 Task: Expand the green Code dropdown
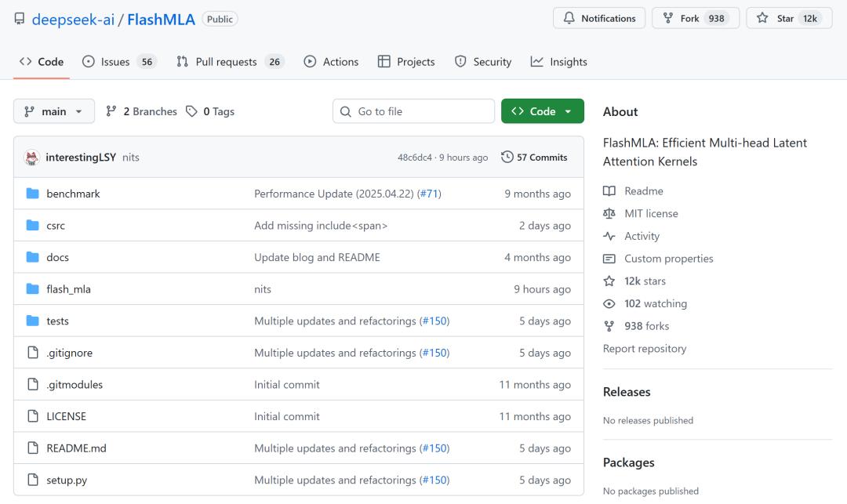(542, 111)
